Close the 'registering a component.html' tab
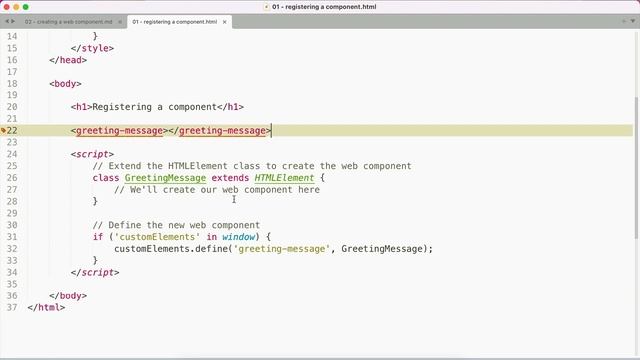Screen dimensions: 640x360 tap(224, 22)
